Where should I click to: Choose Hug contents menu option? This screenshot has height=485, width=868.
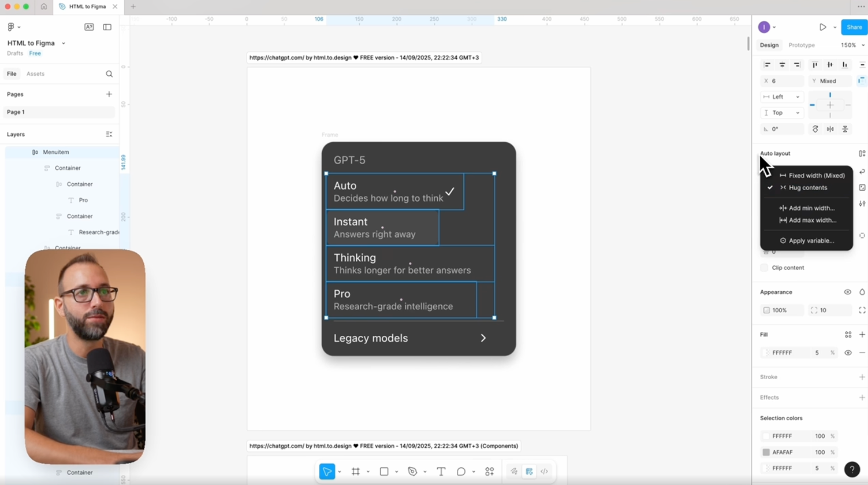(806, 188)
